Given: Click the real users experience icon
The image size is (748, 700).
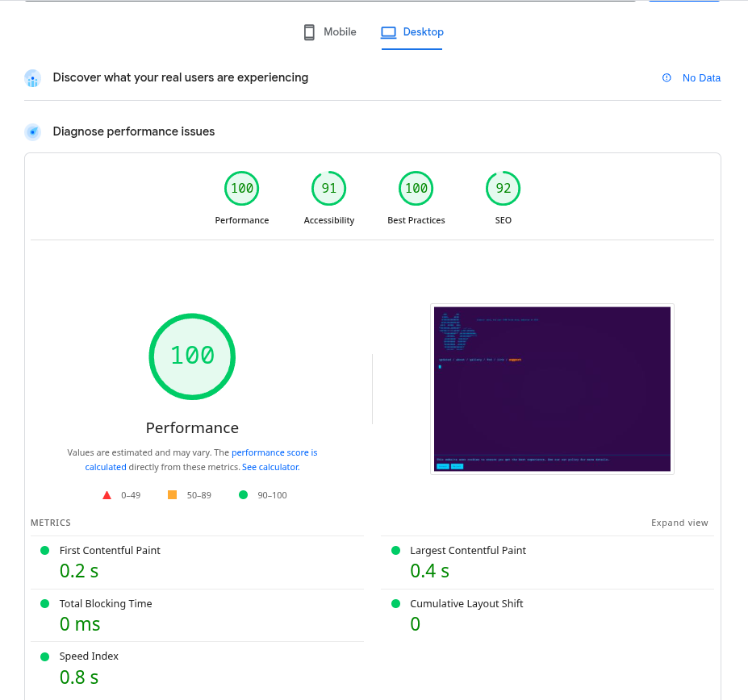Looking at the screenshot, I should (x=33, y=78).
